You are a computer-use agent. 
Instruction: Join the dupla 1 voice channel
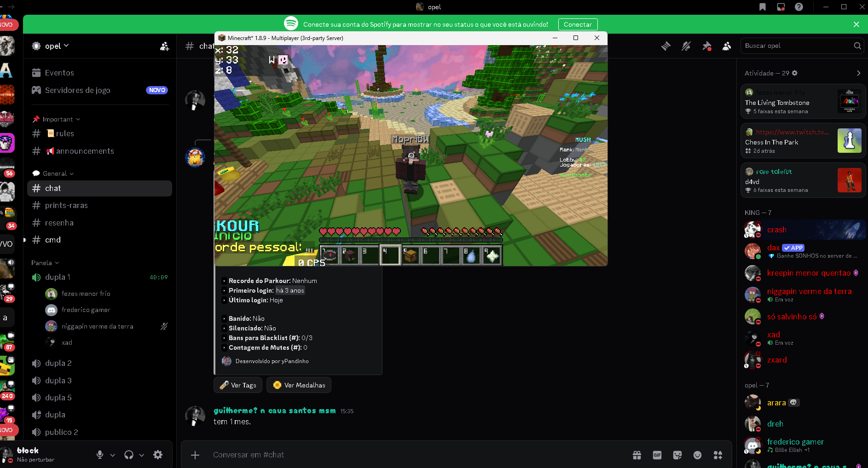coord(99,277)
